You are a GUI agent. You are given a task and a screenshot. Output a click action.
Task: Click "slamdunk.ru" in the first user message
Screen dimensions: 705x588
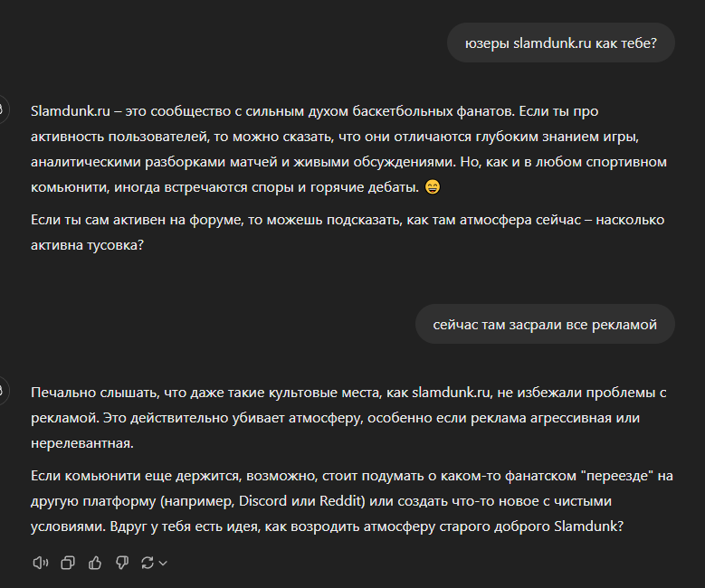pos(552,43)
